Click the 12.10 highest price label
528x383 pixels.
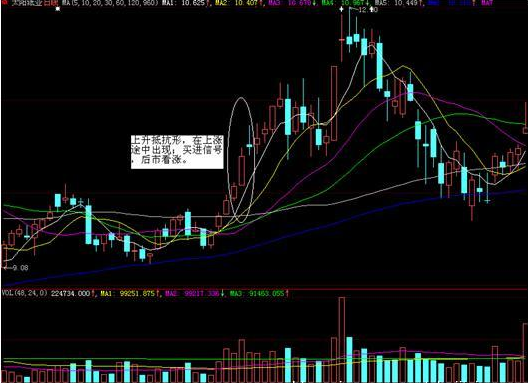point(368,10)
